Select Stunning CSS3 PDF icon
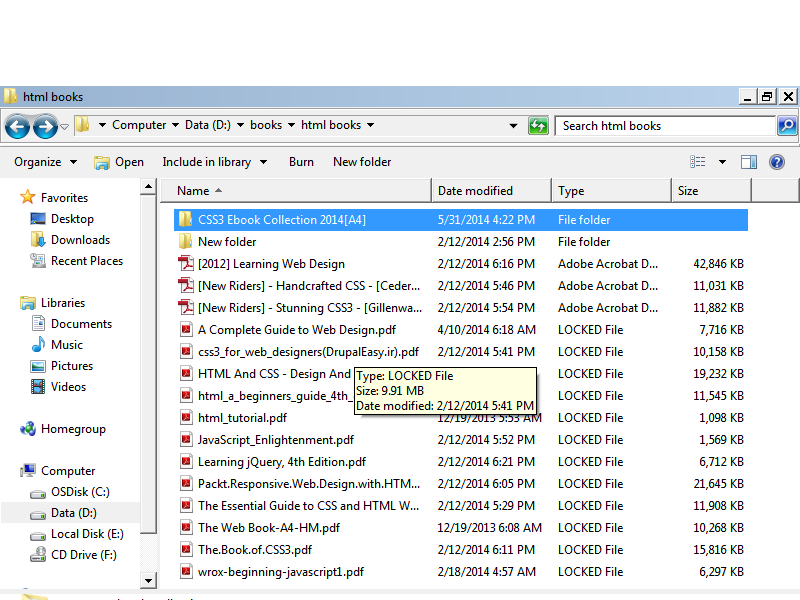Image resolution: width=800 pixels, height=600 pixels. 186,307
